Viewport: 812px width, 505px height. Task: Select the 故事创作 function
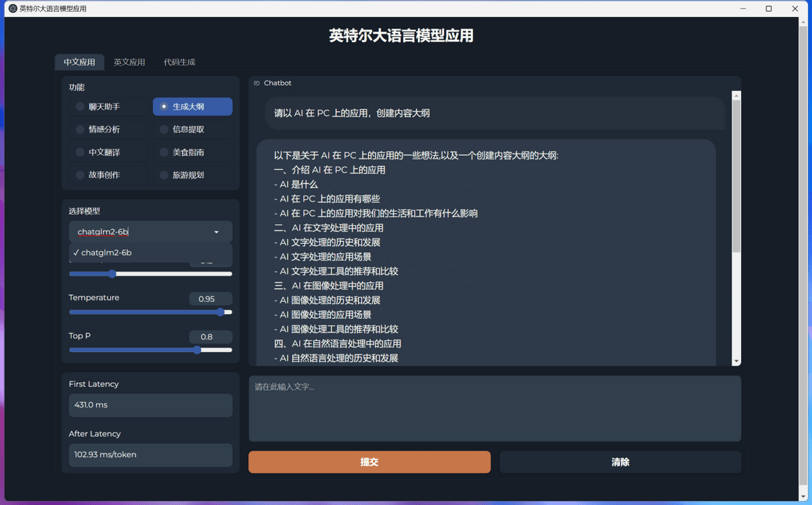[x=108, y=175]
